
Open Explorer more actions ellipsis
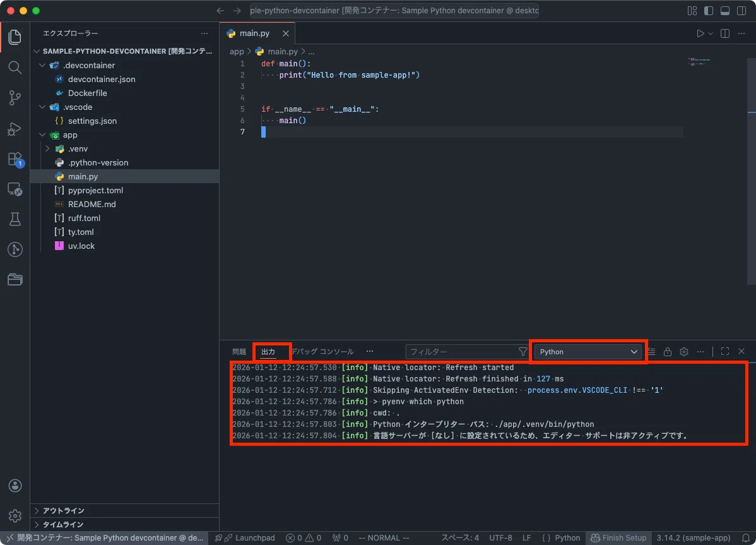[204, 33]
